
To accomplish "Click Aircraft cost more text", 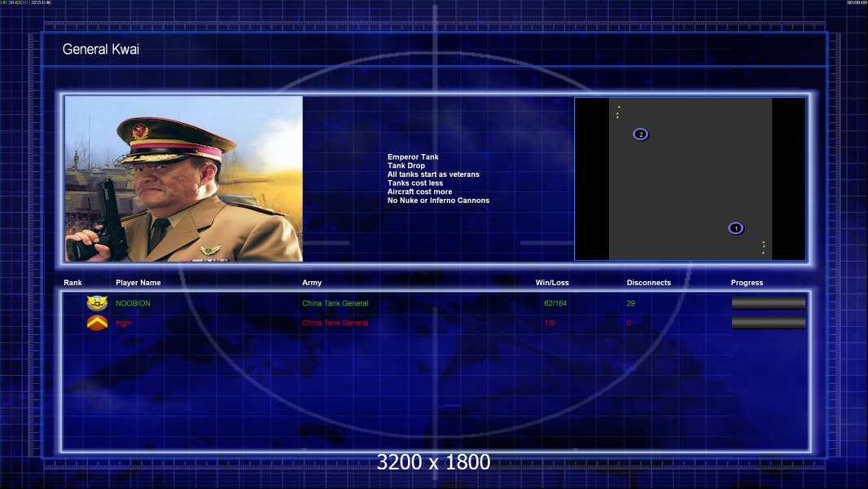I will [419, 192].
